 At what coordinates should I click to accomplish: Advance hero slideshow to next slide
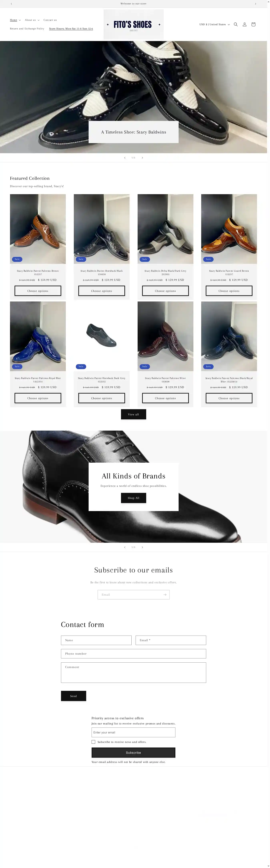(142, 158)
